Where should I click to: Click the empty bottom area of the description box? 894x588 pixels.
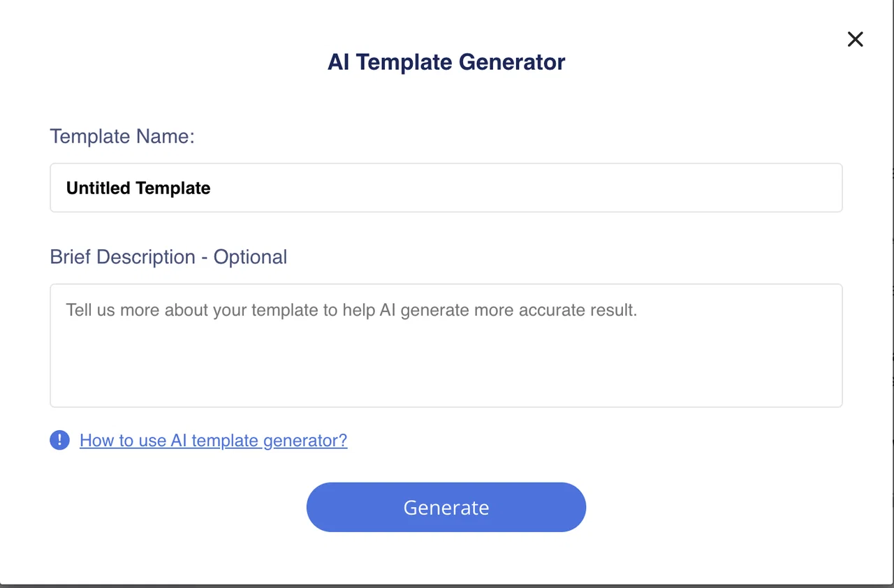tap(446, 377)
